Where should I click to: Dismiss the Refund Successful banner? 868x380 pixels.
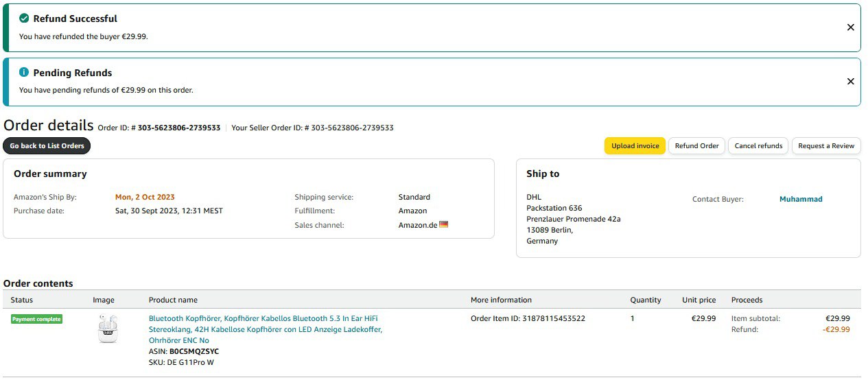[850, 27]
